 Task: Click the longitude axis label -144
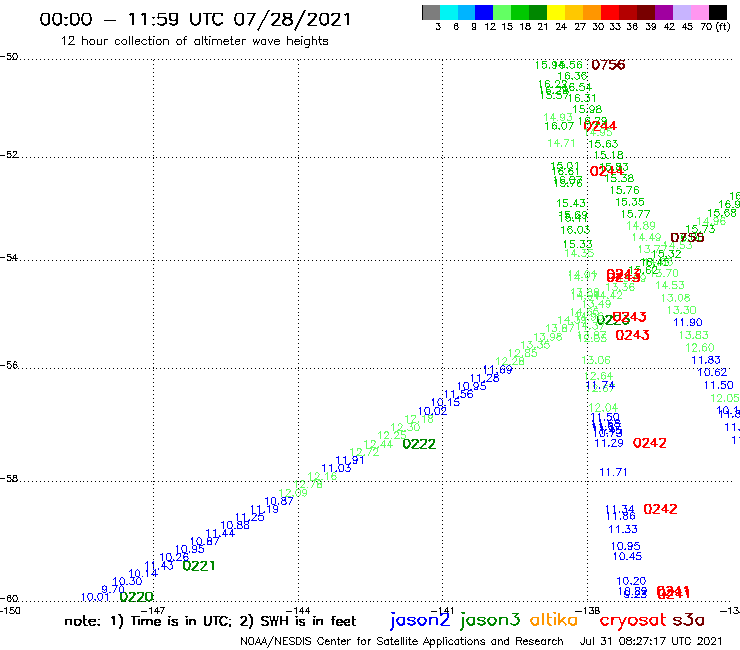pyautogui.click(x=298, y=611)
